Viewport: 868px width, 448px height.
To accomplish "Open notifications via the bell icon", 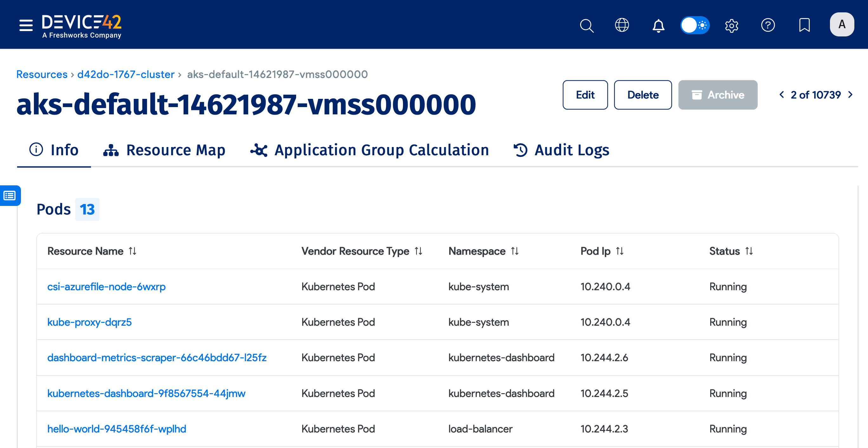I will pos(658,25).
